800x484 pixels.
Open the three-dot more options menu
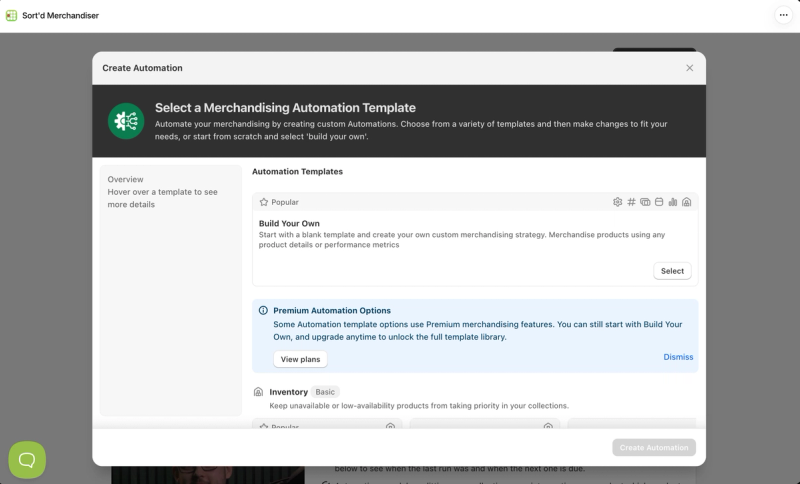click(x=783, y=15)
